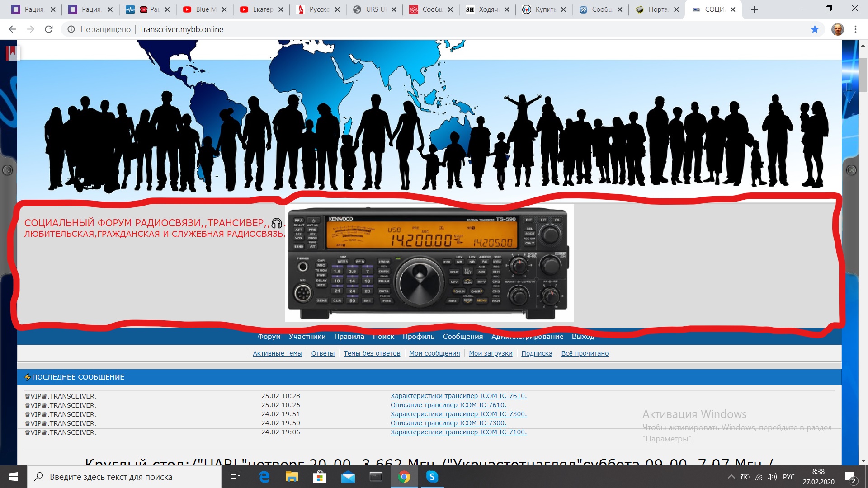Switch to first Рация tab
The width and height of the screenshot is (868, 488).
(x=34, y=9)
